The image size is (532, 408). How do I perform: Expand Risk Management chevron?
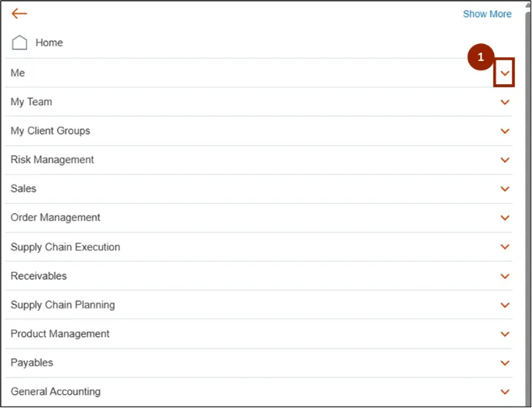(x=505, y=160)
